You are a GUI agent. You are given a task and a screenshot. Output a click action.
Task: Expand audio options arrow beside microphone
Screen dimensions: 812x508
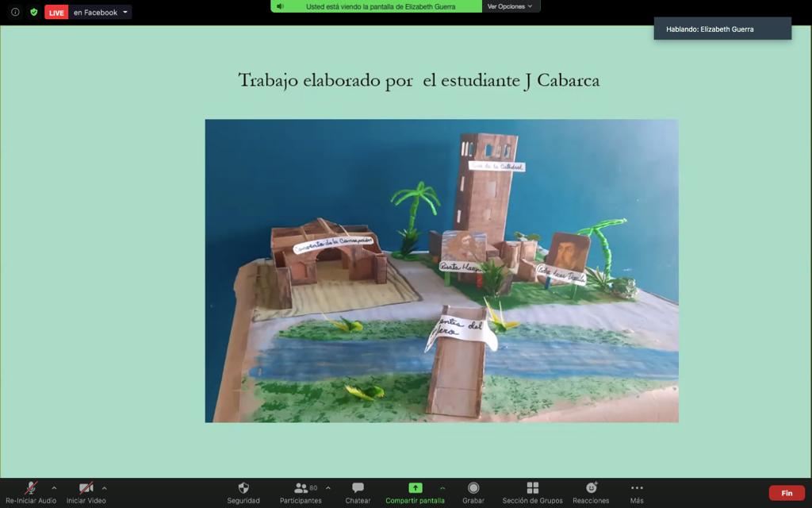pyautogui.click(x=54, y=488)
